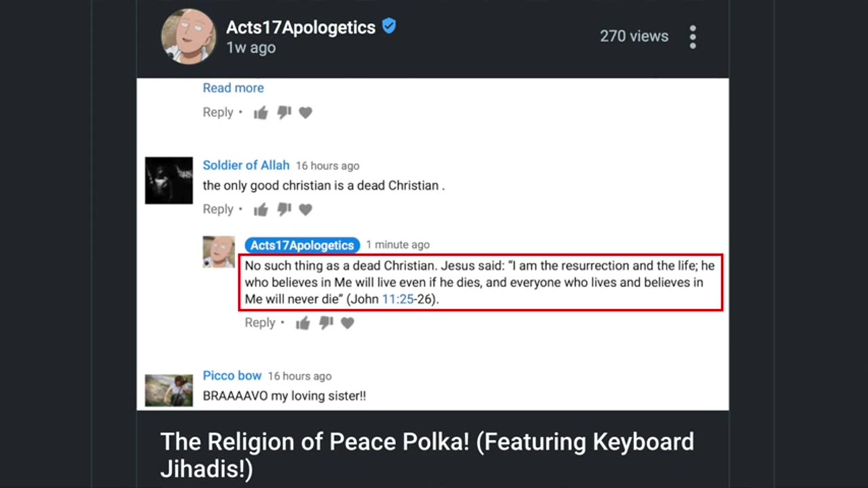Like the Acts17Apologetics reply about John 11:25
The width and height of the screenshot is (868, 488).
pyautogui.click(x=303, y=324)
